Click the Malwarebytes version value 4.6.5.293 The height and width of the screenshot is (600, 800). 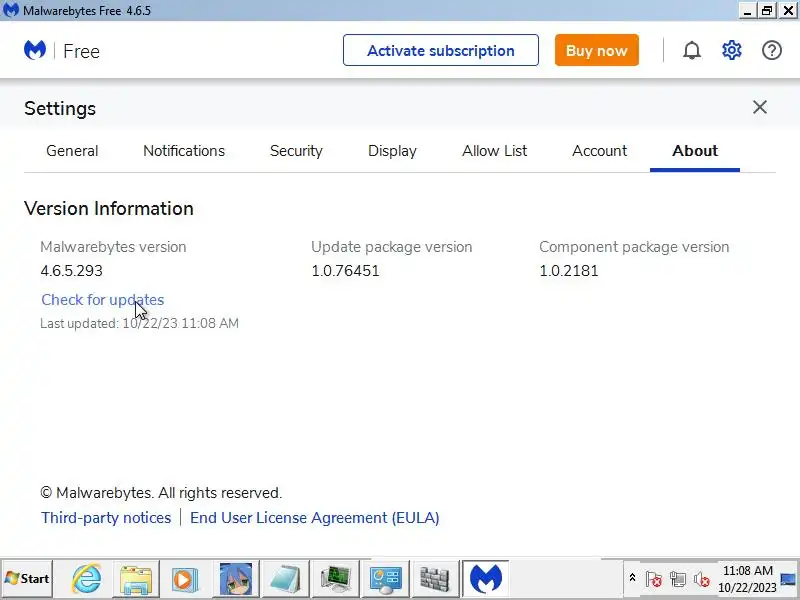click(71, 271)
